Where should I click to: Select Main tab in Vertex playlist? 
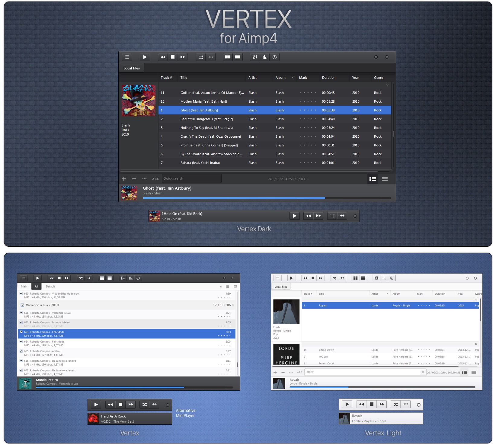[24, 286]
